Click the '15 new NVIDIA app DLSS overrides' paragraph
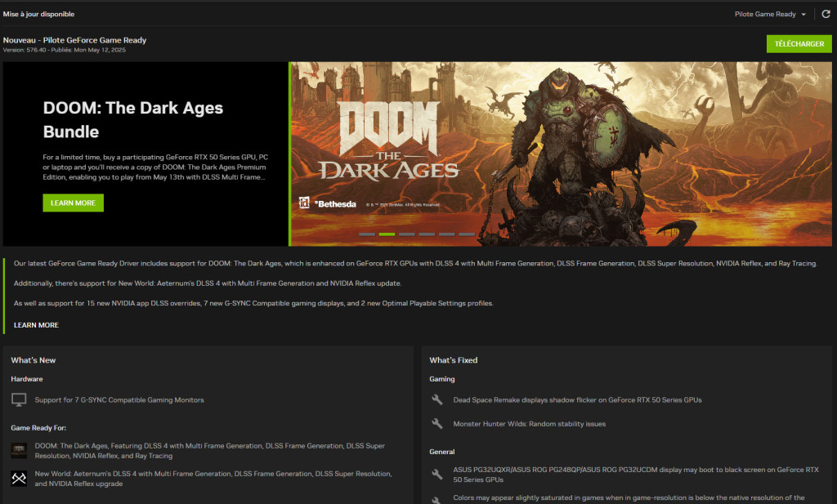The height and width of the screenshot is (504, 837). pyautogui.click(x=253, y=304)
